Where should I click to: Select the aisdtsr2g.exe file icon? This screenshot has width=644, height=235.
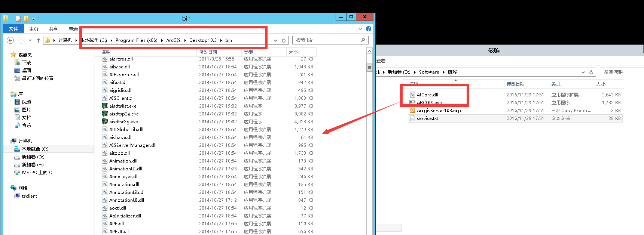105,121
